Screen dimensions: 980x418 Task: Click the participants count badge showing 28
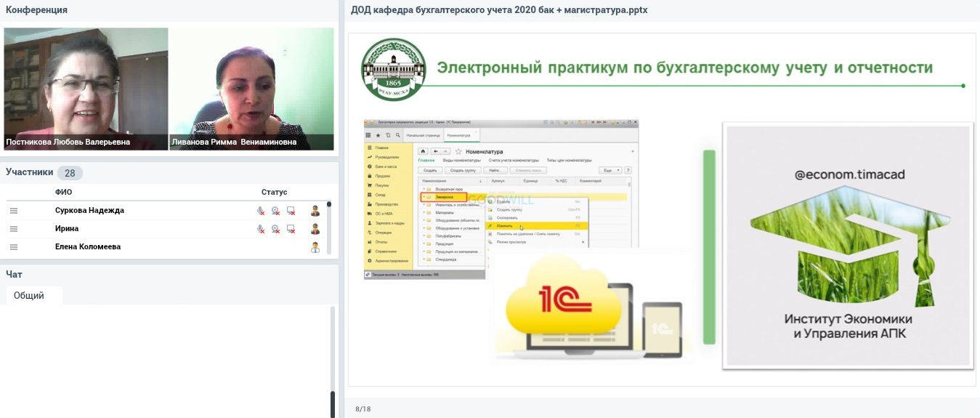pos(70,173)
